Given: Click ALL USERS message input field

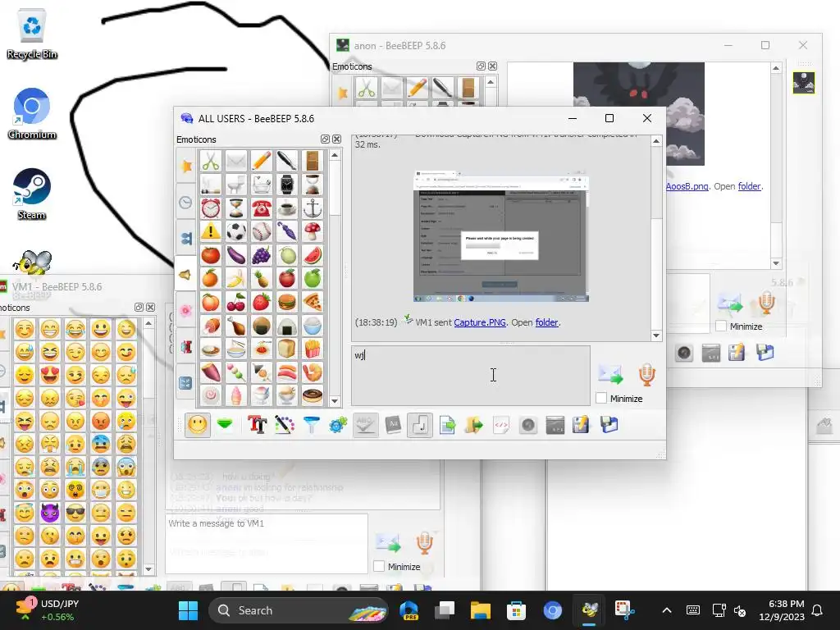Looking at the screenshot, I should click(x=471, y=376).
